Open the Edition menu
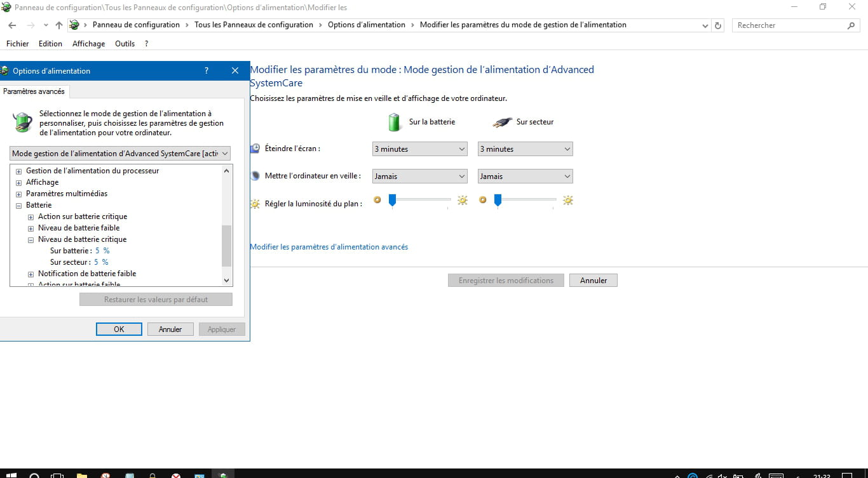868x478 pixels. click(50, 44)
